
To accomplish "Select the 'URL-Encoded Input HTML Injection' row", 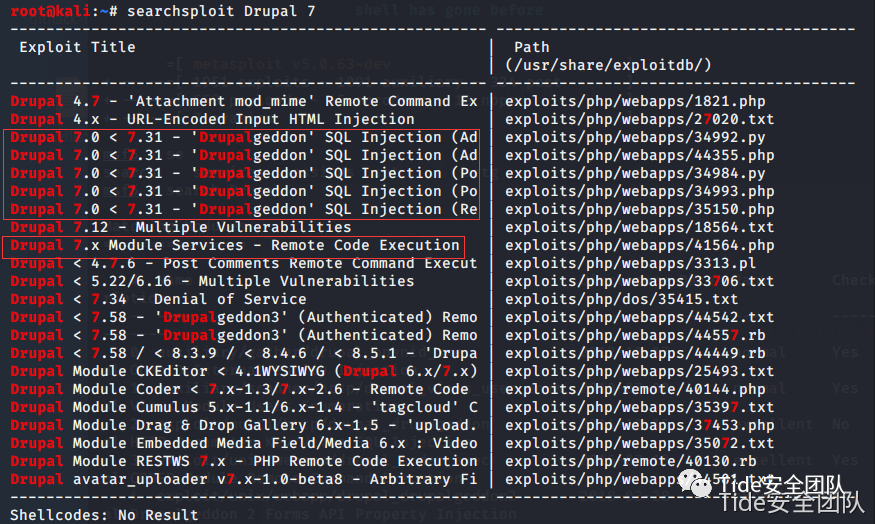I will pos(212,119).
